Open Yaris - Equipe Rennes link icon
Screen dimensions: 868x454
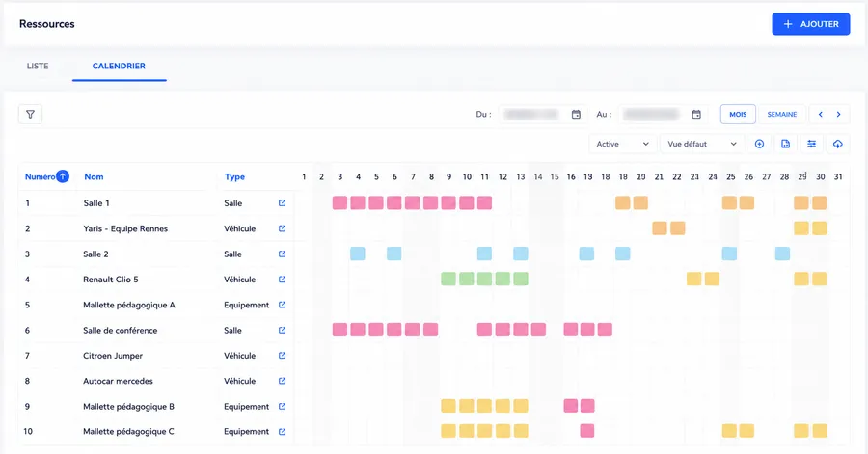pyautogui.click(x=282, y=228)
